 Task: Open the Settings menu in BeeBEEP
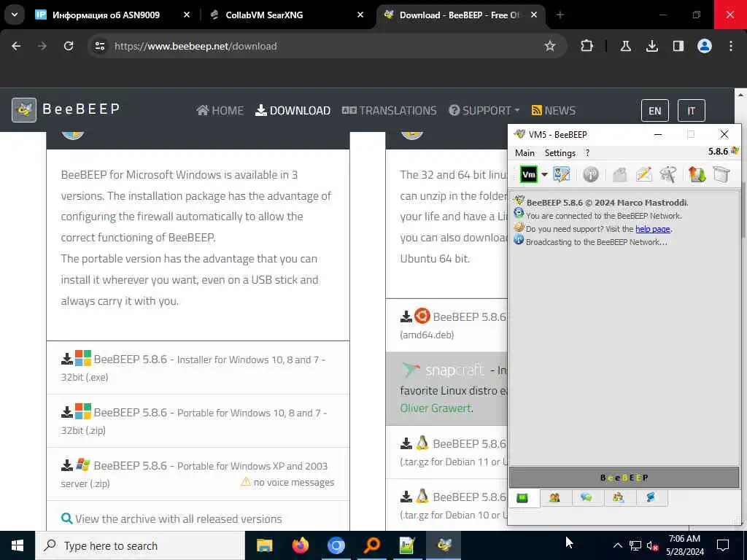point(560,153)
